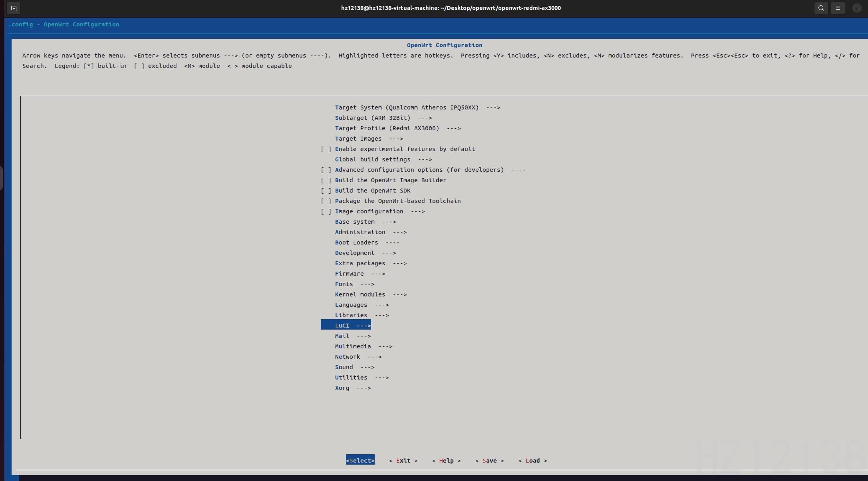Select the Boot Loaders menu entry
The image size is (868, 481).
tap(367, 242)
